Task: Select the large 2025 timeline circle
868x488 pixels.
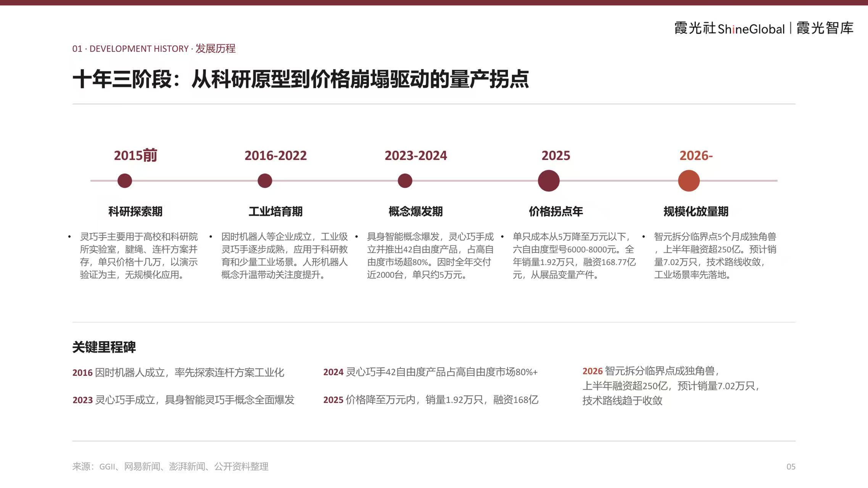Action: pos(549,180)
